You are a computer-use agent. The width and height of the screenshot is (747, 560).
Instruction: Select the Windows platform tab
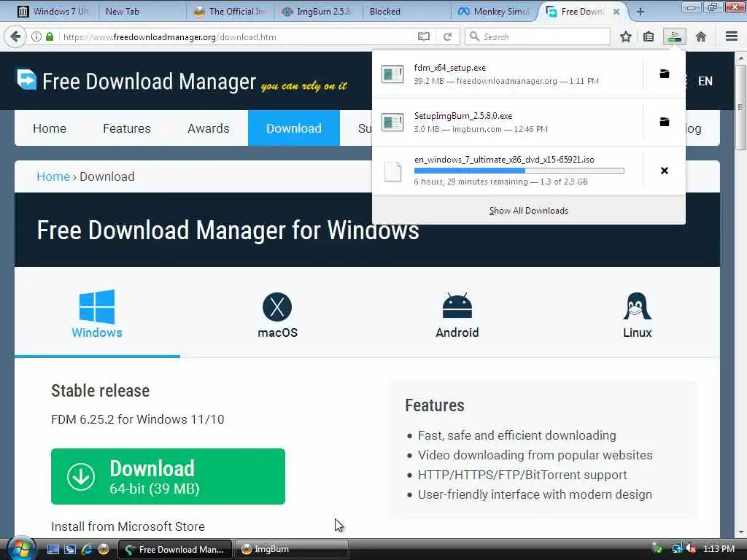97,314
